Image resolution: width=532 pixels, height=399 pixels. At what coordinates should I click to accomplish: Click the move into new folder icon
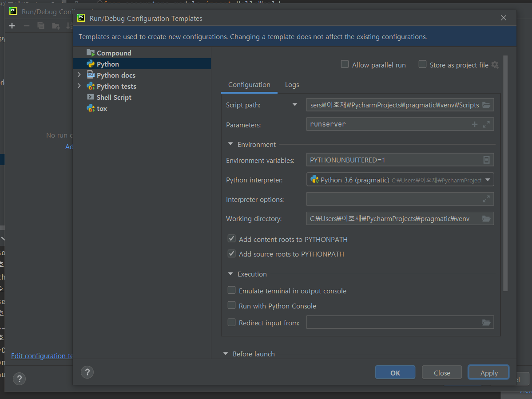[x=56, y=26]
